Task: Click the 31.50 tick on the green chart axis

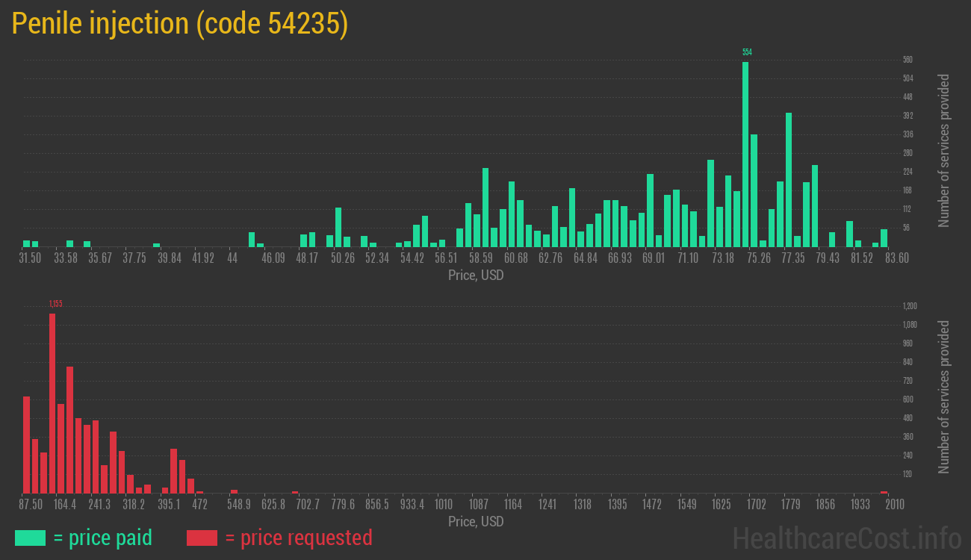Action: [30, 258]
